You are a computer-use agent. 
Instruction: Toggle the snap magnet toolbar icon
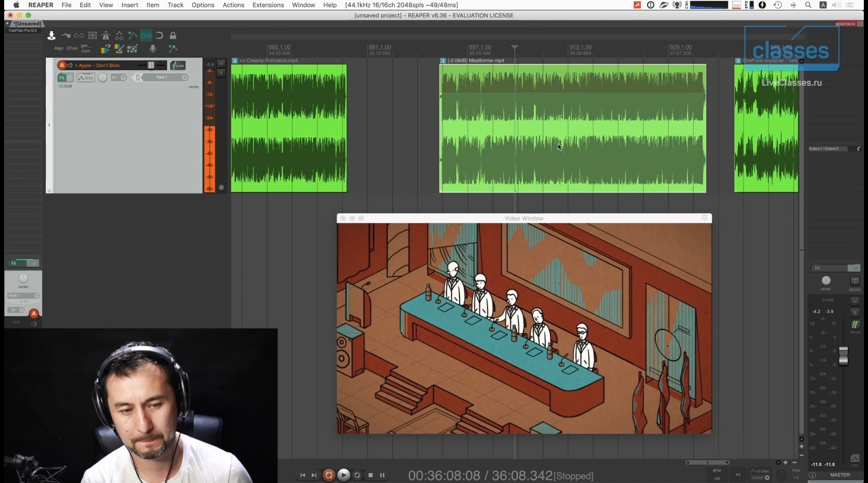159,35
